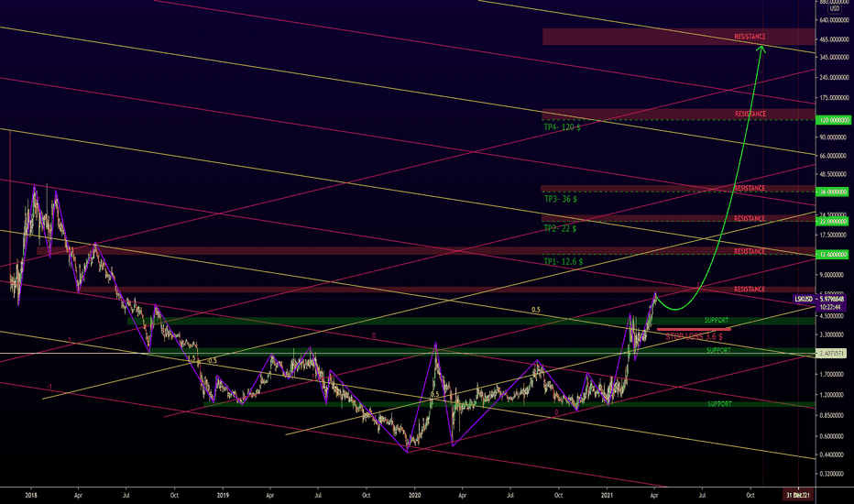Click the 90.0000000 price axis value

pos(833,137)
